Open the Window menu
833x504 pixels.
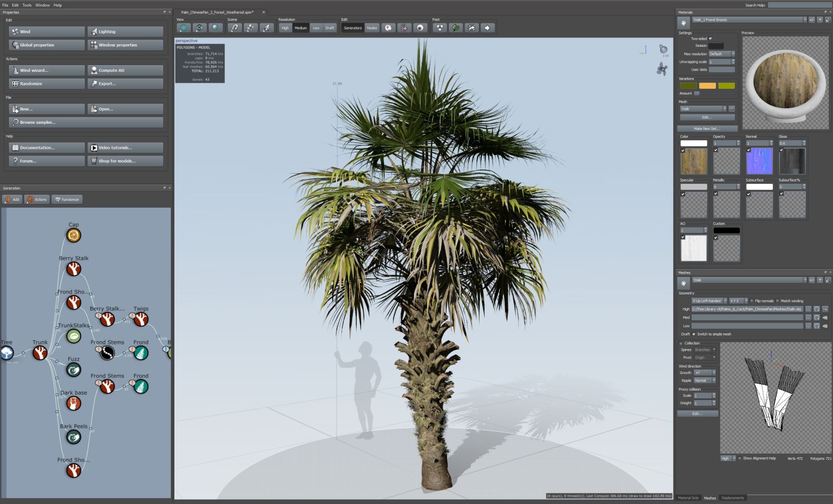(43, 5)
